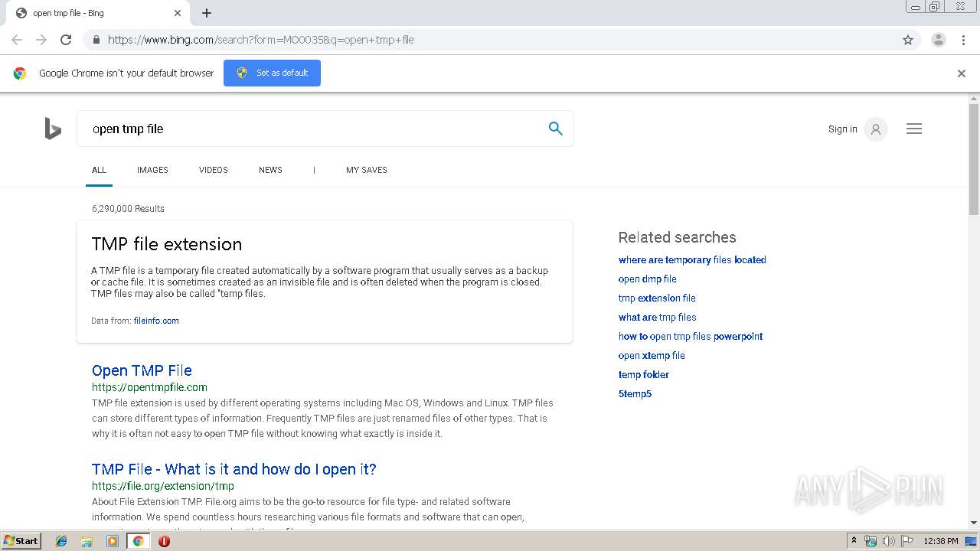Click the '6,290,000 Results' count text
980x551 pixels.
128,209
